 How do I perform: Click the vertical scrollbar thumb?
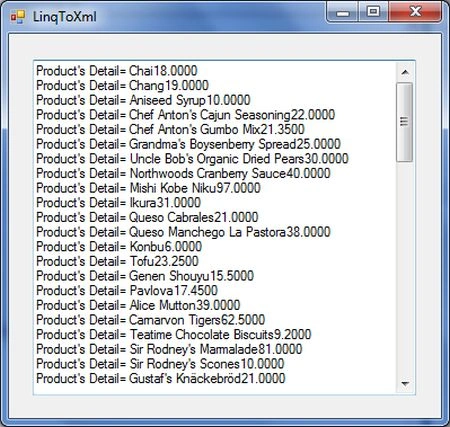pos(405,122)
